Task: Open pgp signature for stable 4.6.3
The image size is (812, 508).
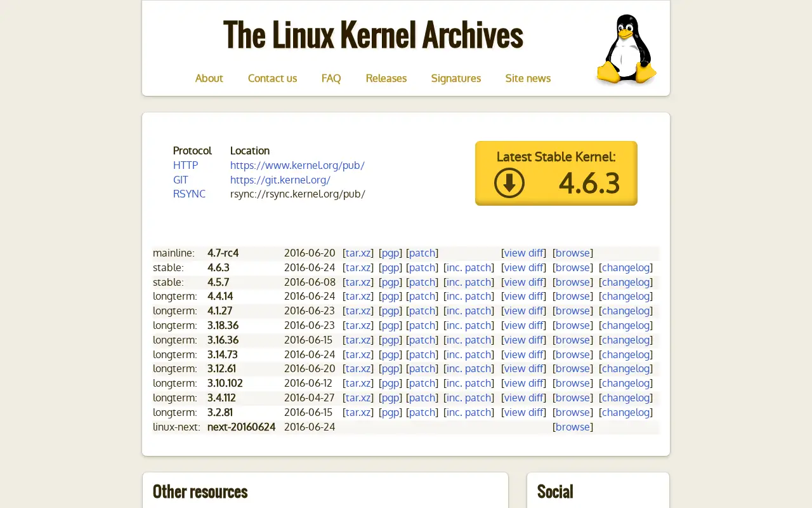Action: point(390,267)
